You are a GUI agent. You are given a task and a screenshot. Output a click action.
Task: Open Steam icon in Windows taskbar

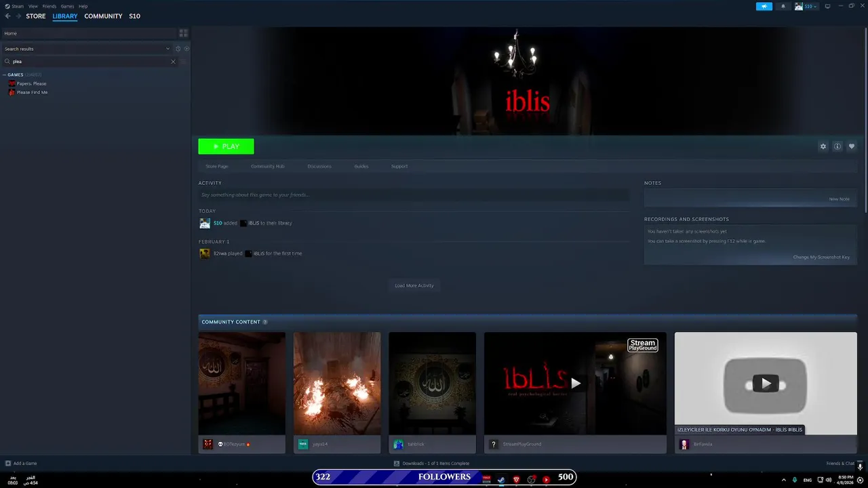pos(501,479)
